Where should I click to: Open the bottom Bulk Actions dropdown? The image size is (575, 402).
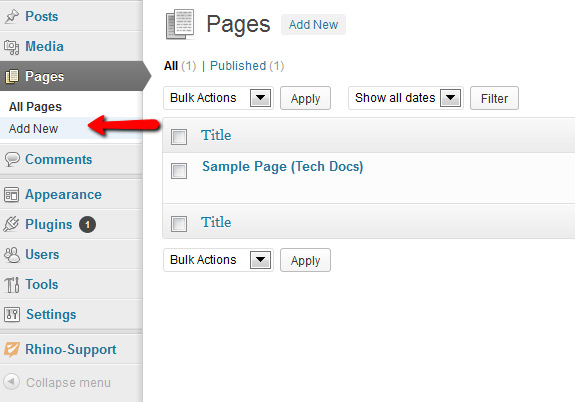[219, 260]
